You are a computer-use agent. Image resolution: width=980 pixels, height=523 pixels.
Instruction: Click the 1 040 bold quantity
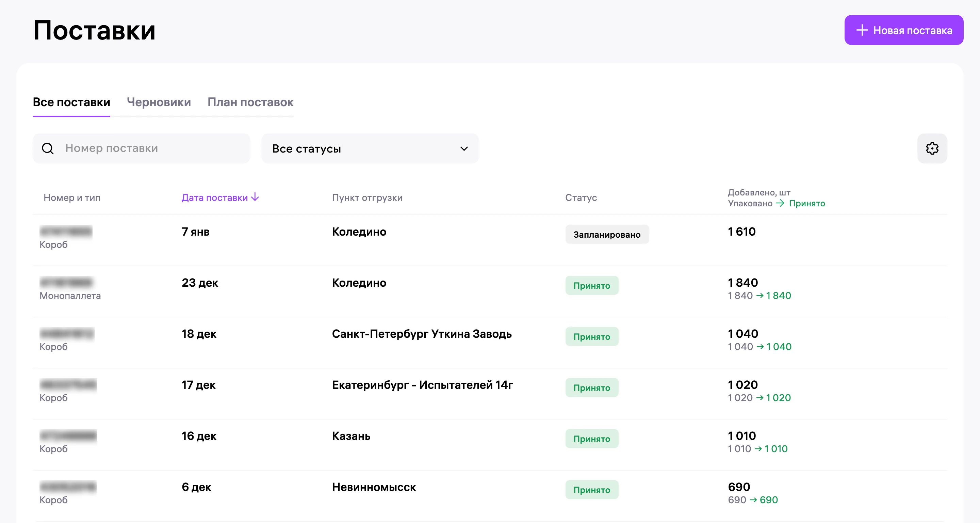742,333
